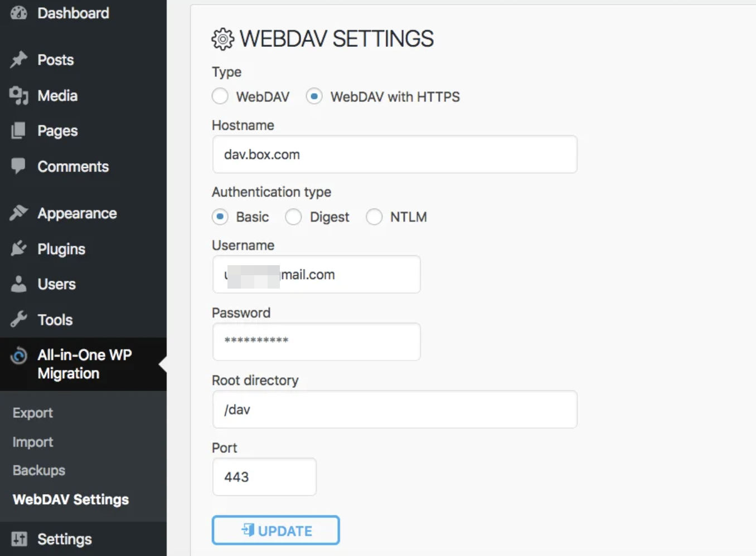The width and height of the screenshot is (756, 556).
Task: Choose Digest authentication type
Action: 294,217
